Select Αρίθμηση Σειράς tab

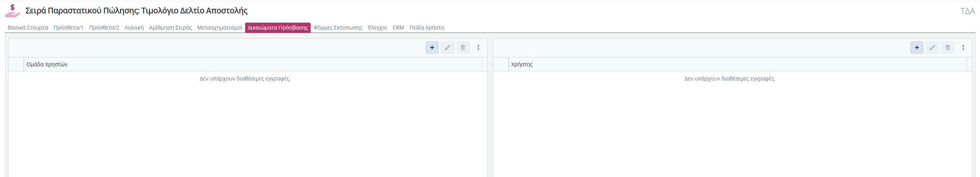170,28
